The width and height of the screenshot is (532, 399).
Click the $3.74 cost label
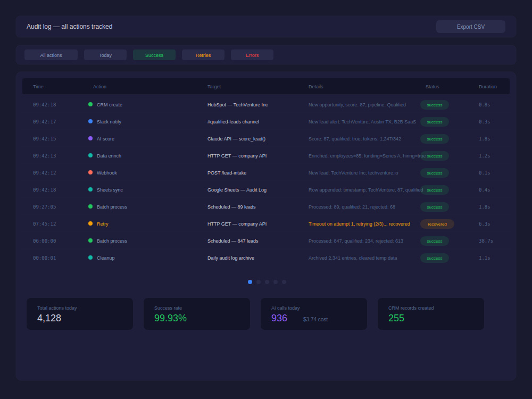click(x=315, y=319)
